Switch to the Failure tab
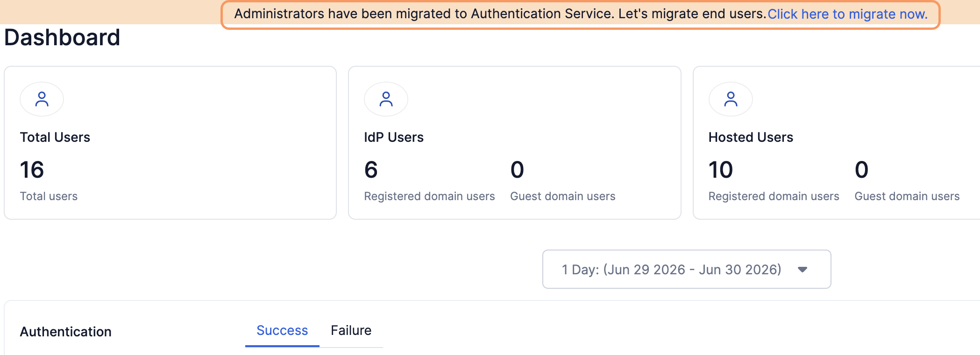This screenshot has width=980, height=355. 351,330
